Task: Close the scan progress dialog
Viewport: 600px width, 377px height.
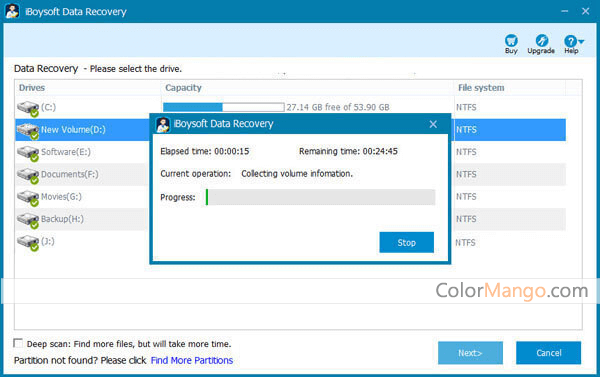Action: tap(433, 124)
